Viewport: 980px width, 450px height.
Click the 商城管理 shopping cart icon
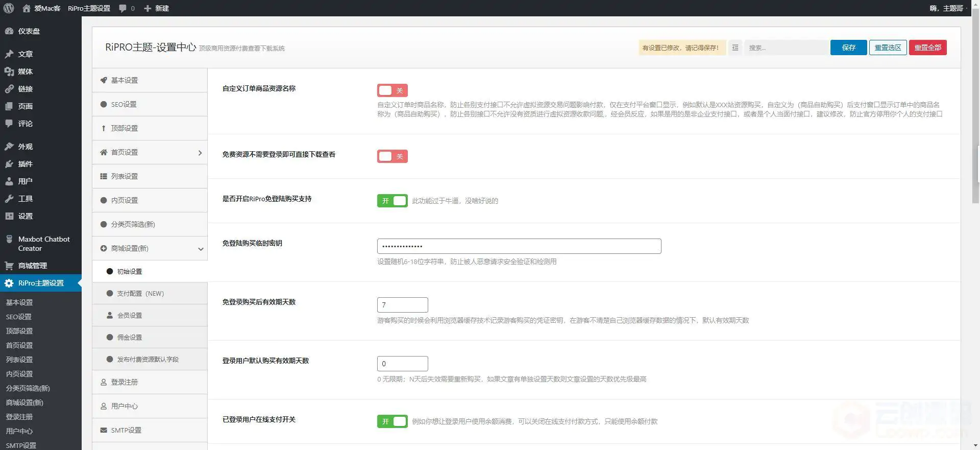coord(9,266)
